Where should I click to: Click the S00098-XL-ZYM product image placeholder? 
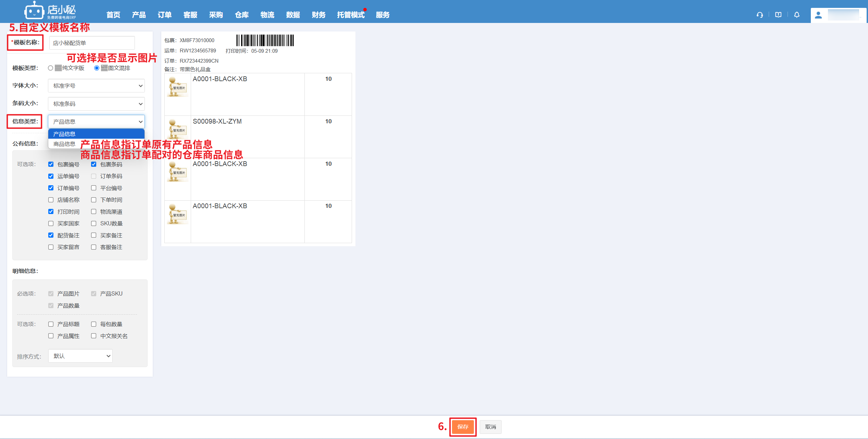[177, 129]
